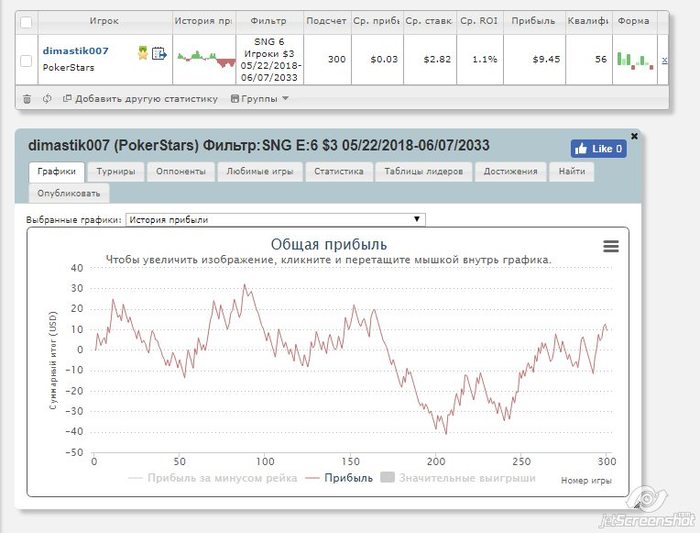
Task: Click the Facebook Like button
Action: (598, 149)
